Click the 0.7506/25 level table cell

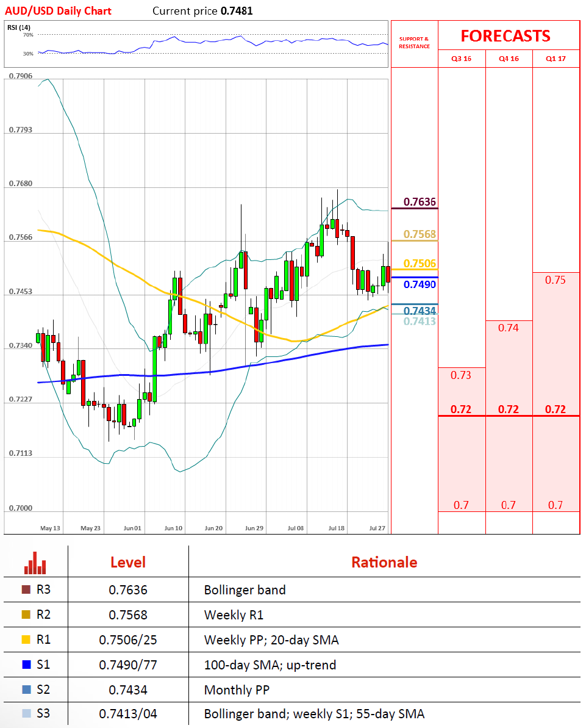pyautogui.click(x=128, y=640)
